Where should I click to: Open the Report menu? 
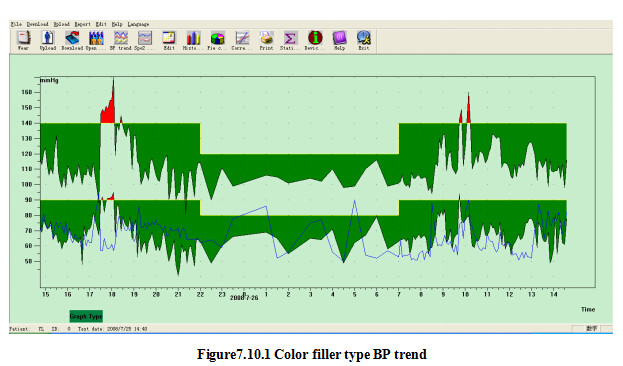tap(82, 24)
